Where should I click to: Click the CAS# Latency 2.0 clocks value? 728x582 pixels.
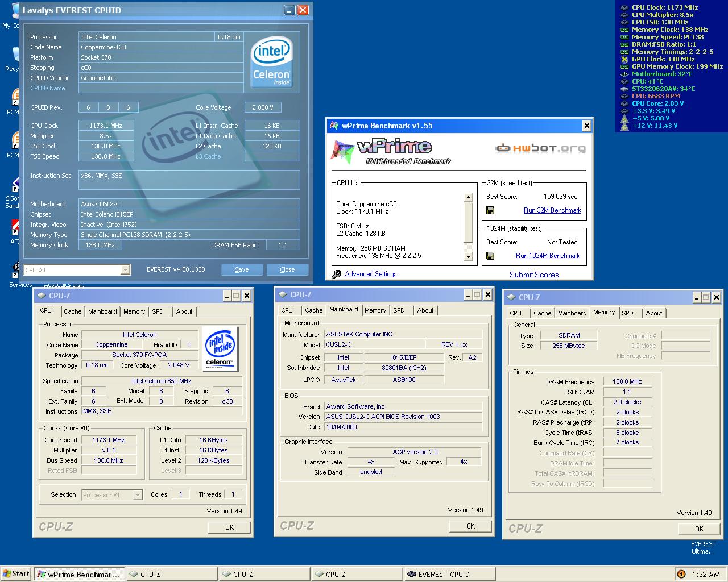pos(627,402)
